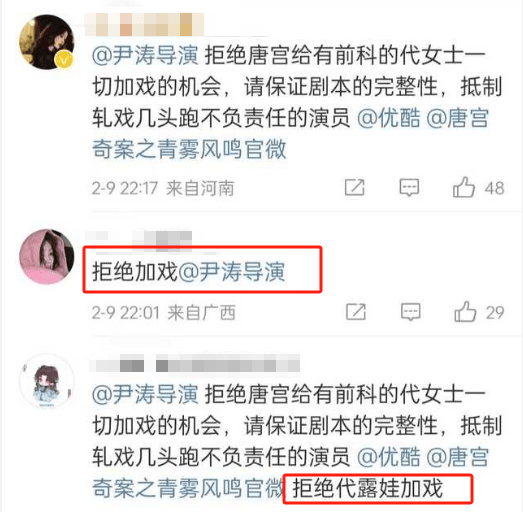This screenshot has width=523, height=512.
Task: Open @尹涛导演 mention in third comment
Action: 145,394
